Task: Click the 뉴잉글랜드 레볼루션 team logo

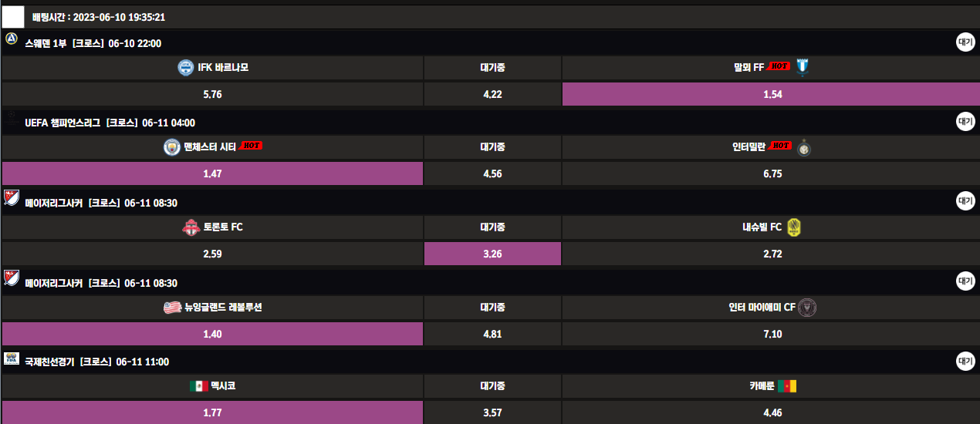Action: point(172,308)
